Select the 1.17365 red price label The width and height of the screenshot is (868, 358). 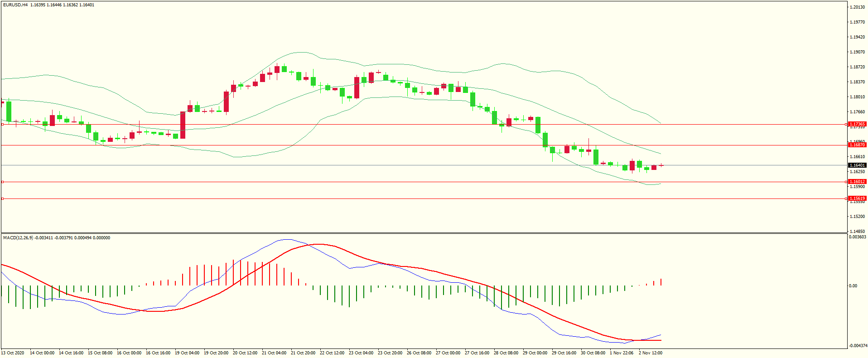pos(857,124)
